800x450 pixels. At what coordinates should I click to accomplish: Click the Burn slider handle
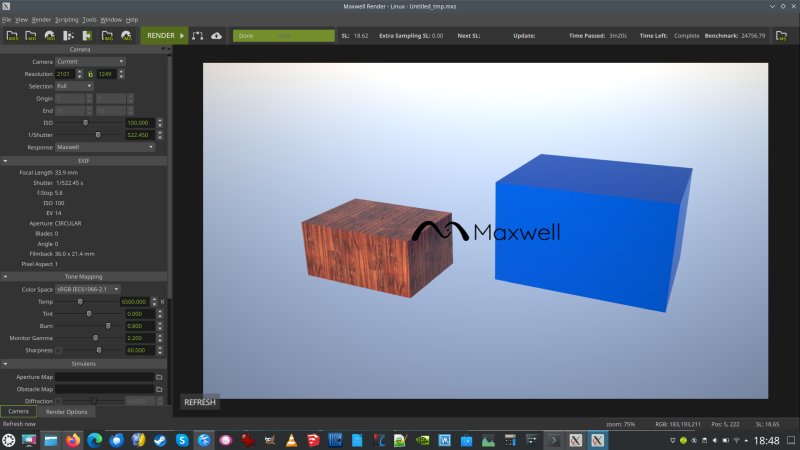[108, 326]
